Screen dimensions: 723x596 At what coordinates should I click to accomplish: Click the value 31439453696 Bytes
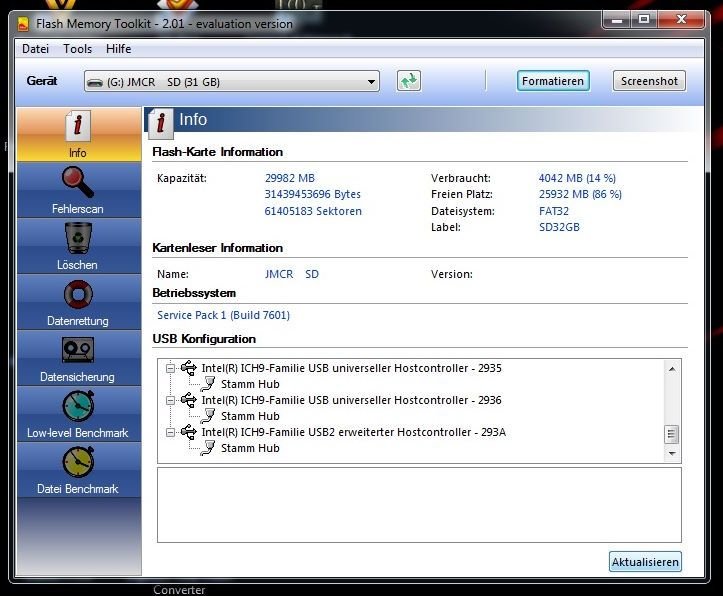(x=313, y=194)
